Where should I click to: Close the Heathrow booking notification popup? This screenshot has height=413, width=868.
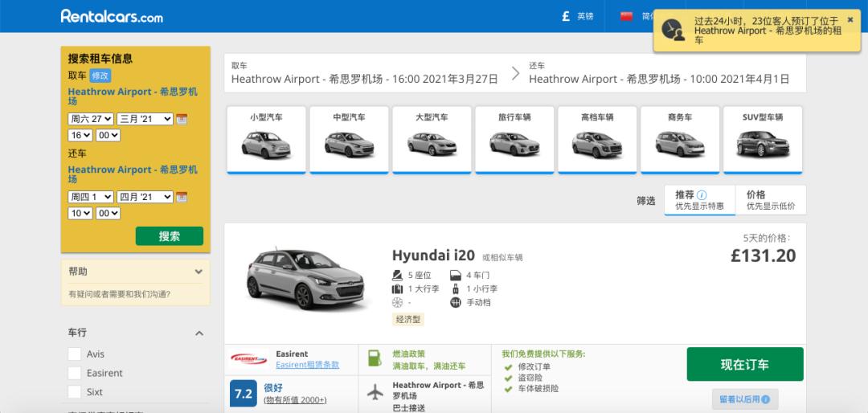pyautogui.click(x=850, y=20)
